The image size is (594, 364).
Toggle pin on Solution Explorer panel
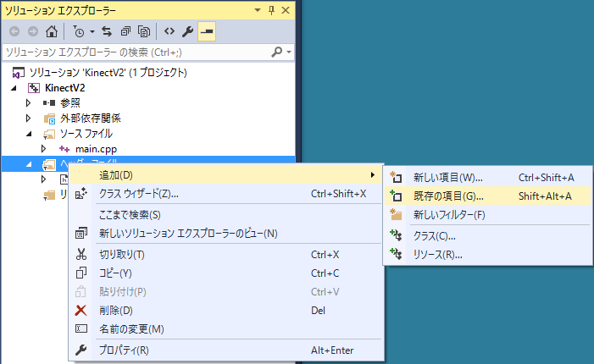271,10
